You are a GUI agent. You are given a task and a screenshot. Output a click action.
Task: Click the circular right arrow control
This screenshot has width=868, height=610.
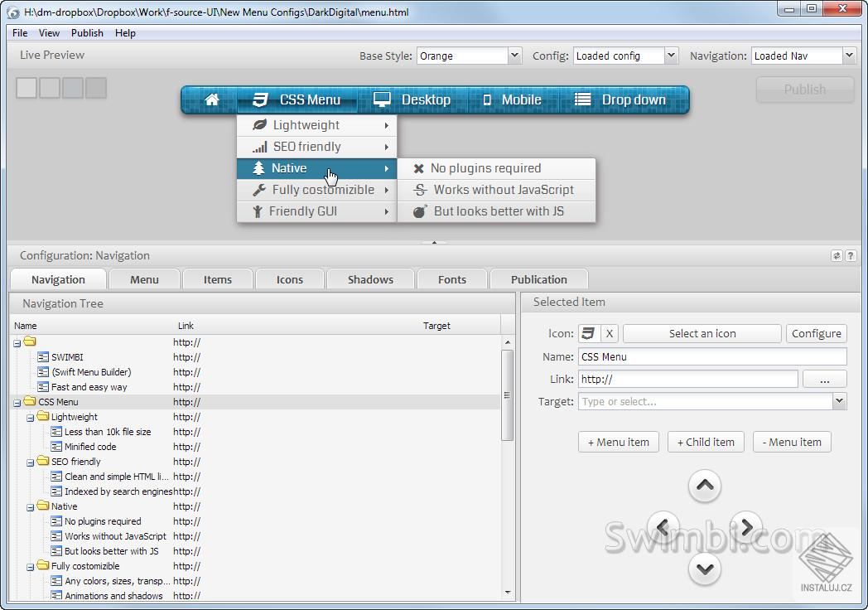point(746,527)
